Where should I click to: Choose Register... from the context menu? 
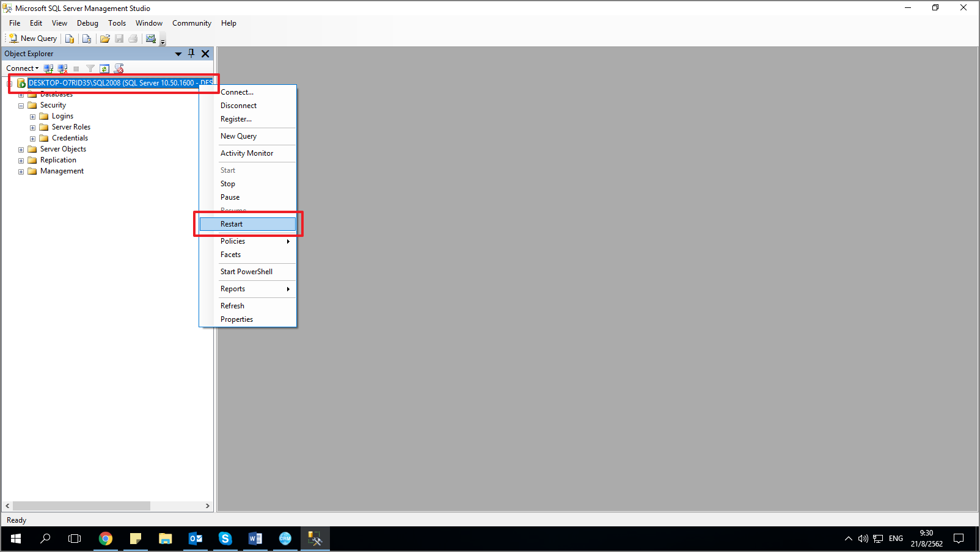click(248, 119)
